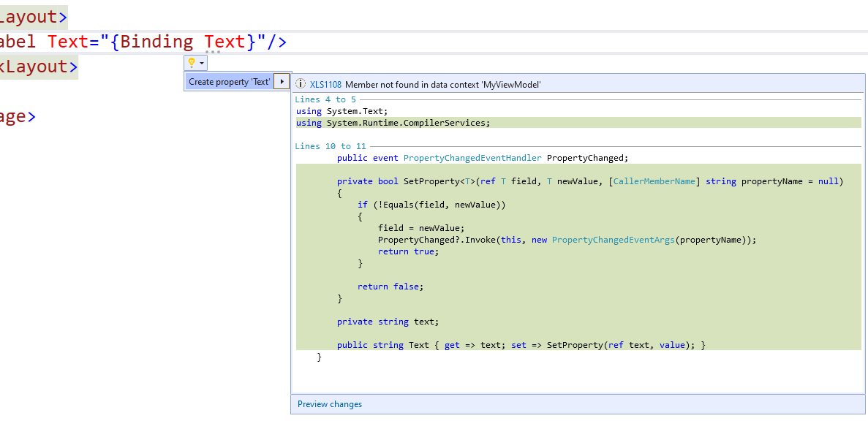Expand the submenu arrow on Create property 'Text'

[x=282, y=81]
